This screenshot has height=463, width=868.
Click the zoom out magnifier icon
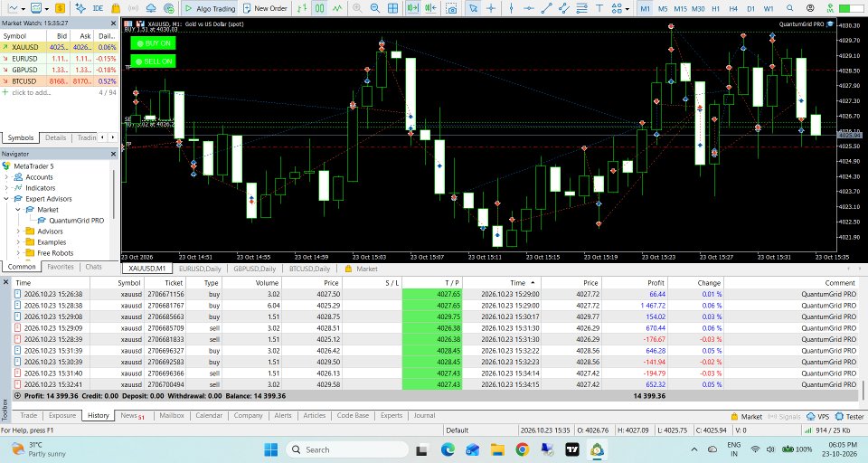pyautogui.click(x=374, y=8)
